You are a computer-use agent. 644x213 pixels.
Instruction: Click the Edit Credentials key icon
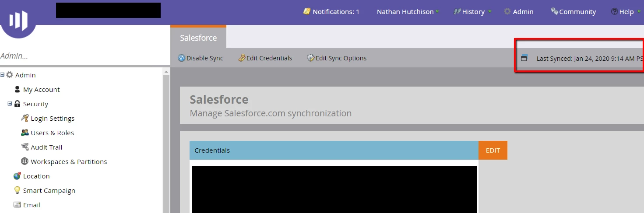pyautogui.click(x=242, y=58)
